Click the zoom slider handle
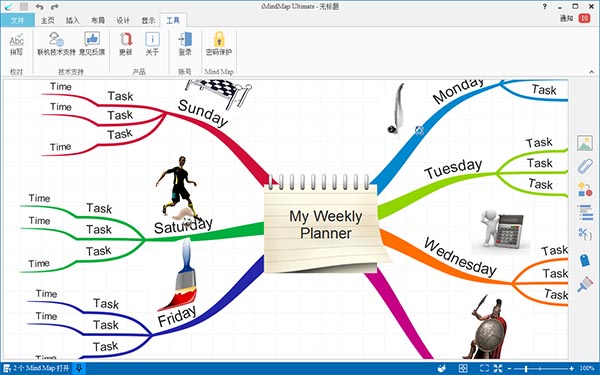This screenshot has width=600, height=375. [526, 369]
